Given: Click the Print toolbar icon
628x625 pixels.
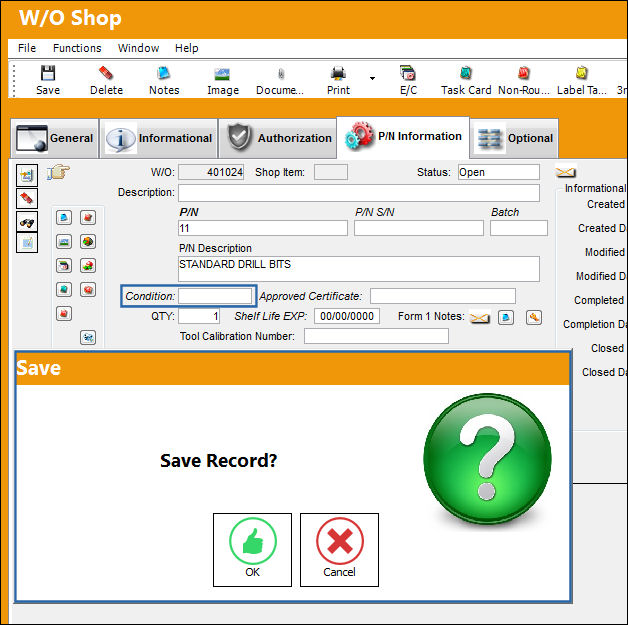Looking at the screenshot, I should click(338, 73).
